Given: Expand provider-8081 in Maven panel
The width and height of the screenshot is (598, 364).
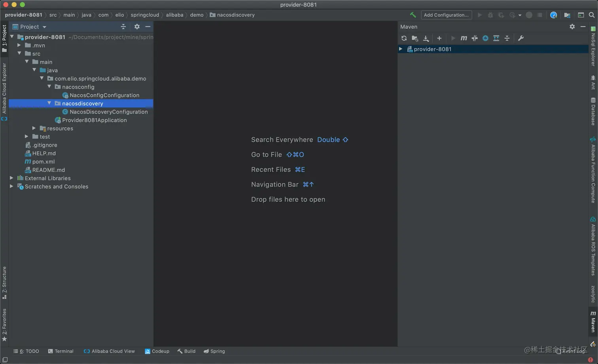Looking at the screenshot, I should (x=401, y=49).
